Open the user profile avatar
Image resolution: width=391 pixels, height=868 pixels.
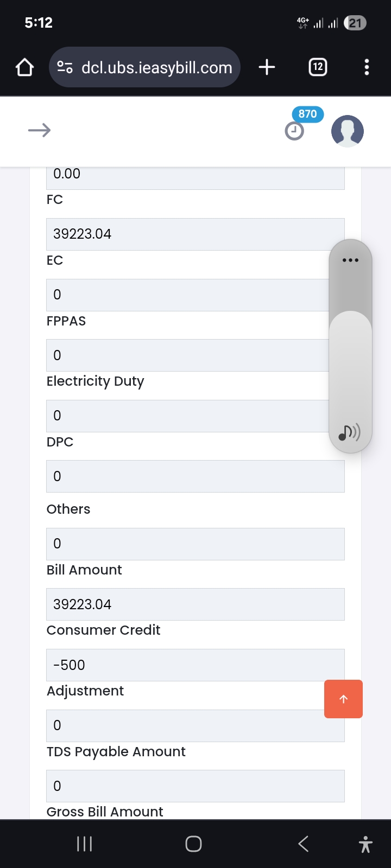coord(347,131)
